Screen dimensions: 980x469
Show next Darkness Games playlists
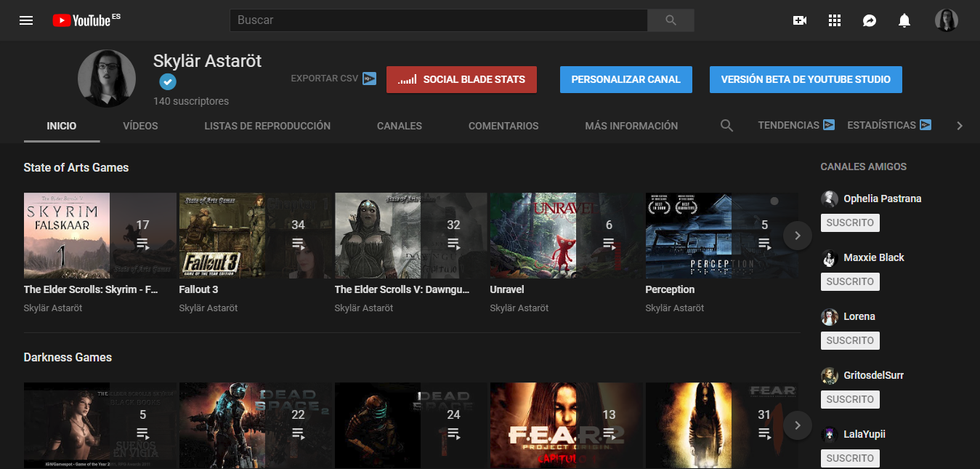click(797, 425)
